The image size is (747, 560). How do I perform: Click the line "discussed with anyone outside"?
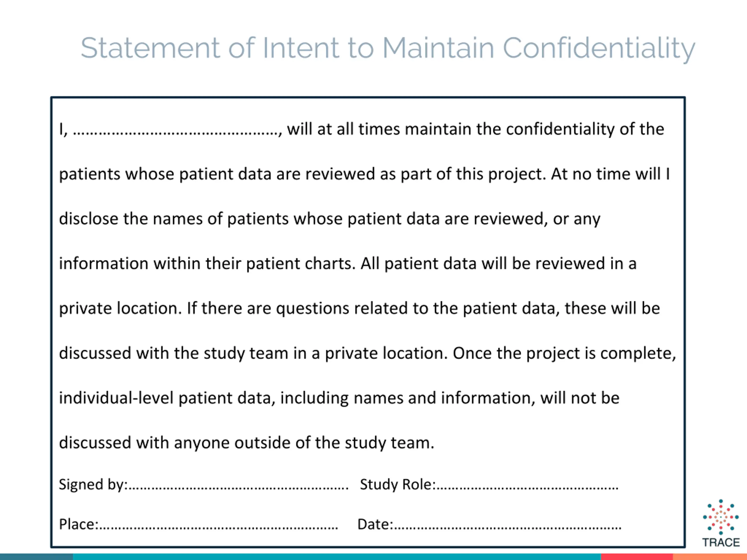click(x=247, y=443)
